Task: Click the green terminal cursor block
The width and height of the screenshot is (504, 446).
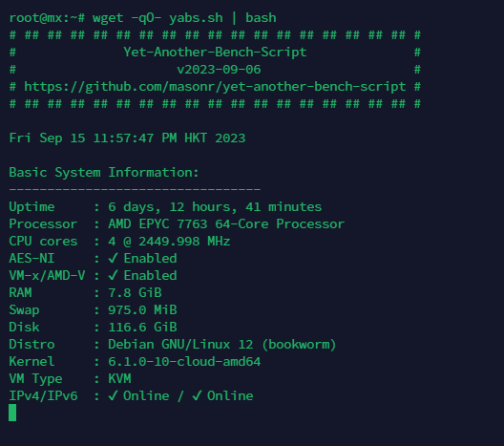Action: pyautogui.click(x=12, y=413)
